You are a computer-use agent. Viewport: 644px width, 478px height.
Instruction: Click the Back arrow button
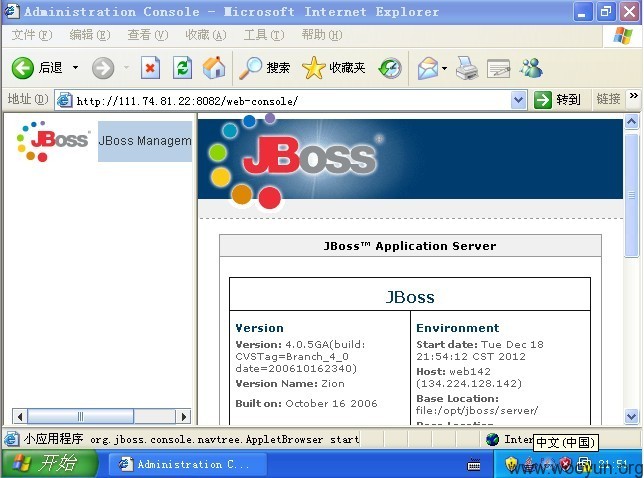23,68
